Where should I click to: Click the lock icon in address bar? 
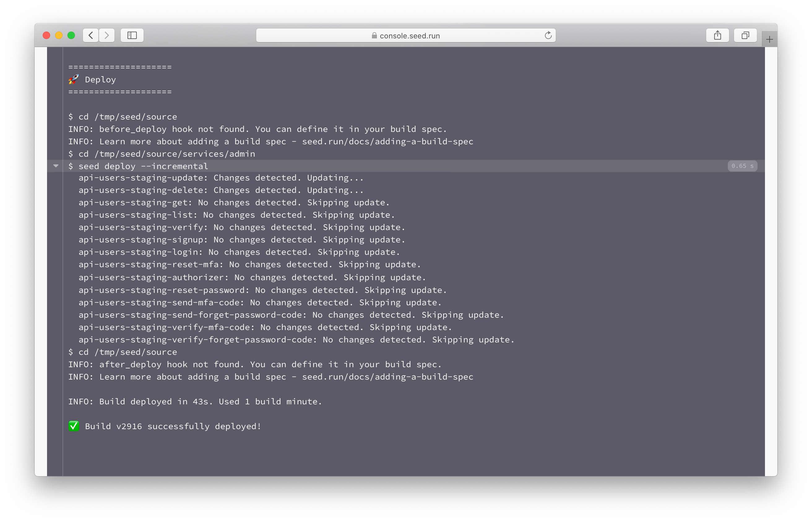374,36
